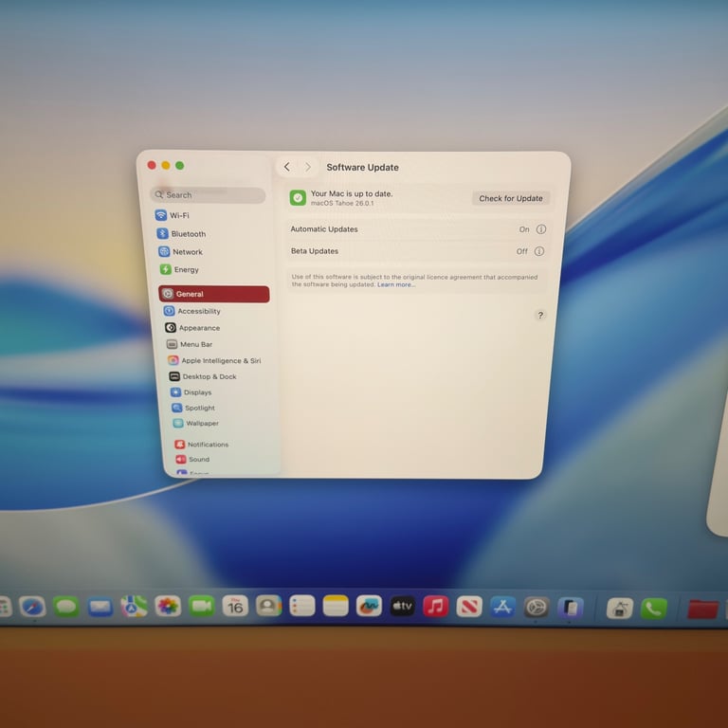Image resolution: width=728 pixels, height=728 pixels.
Task: Open iPhone Mirroring from the Dock
Action: [570, 608]
